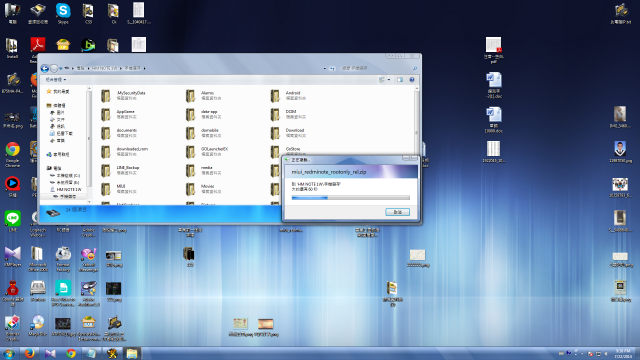Select drive (D:) in navigation pane
This screenshot has height=360, width=640.
pyautogui.click(x=65, y=182)
